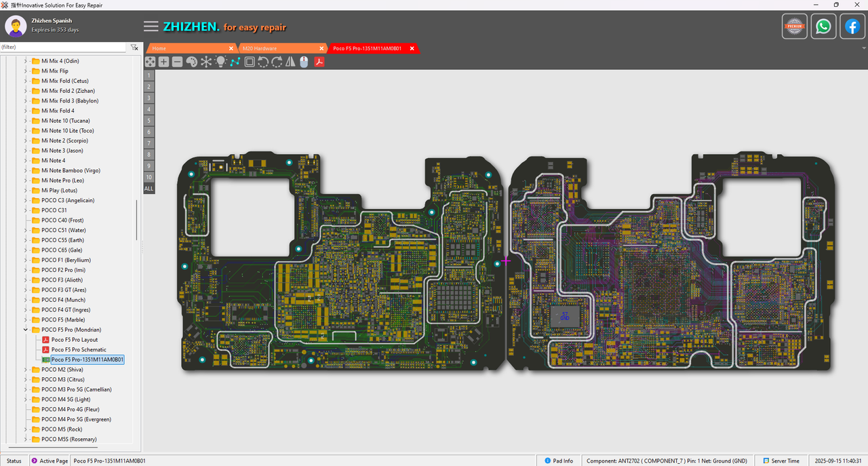This screenshot has height=466, width=868.
Task: Rotate board counter-clockwise
Action: pyautogui.click(x=263, y=62)
